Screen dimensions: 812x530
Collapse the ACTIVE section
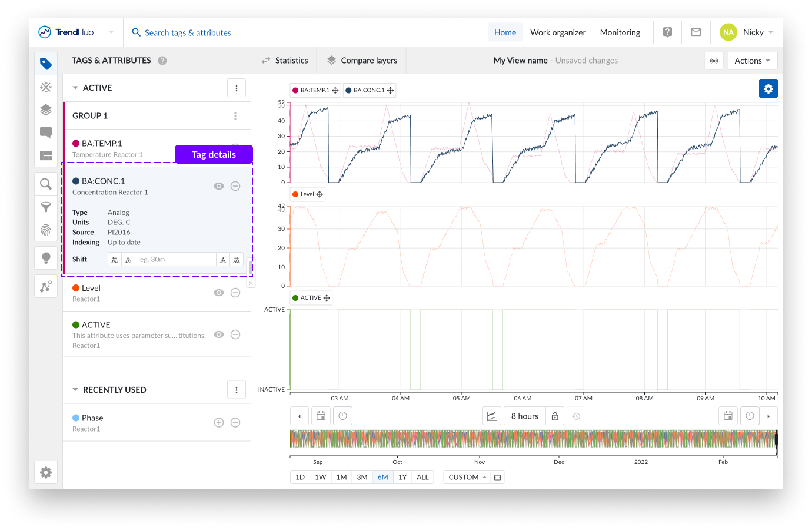[75, 88]
